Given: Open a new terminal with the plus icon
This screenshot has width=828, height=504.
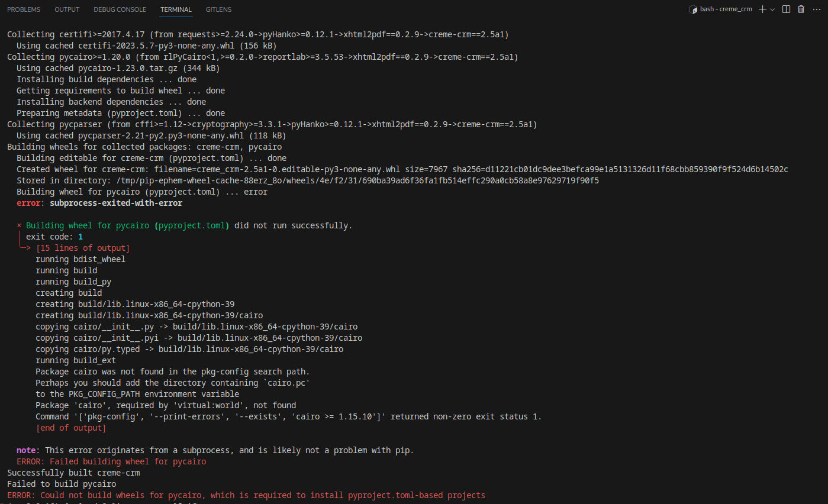Looking at the screenshot, I should click(762, 9).
